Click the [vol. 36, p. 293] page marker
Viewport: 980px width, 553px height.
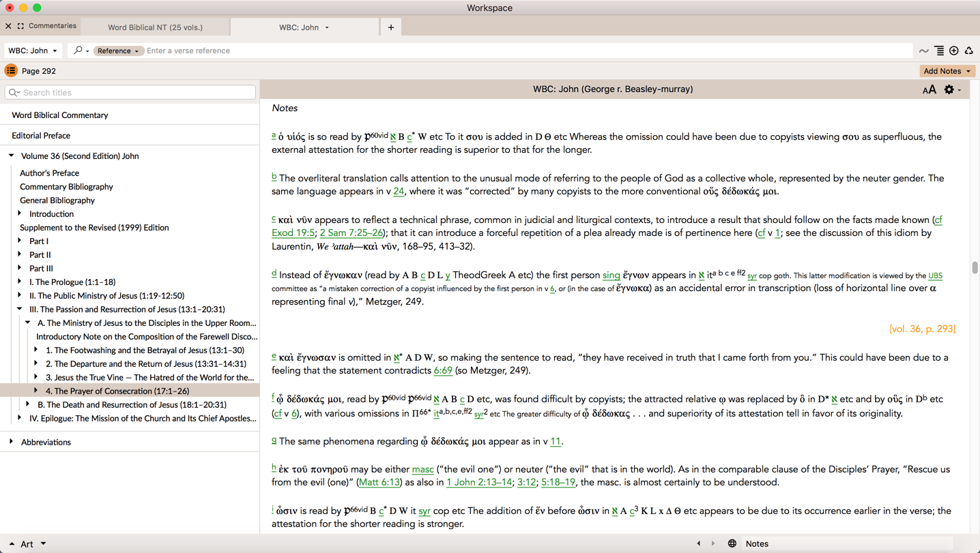point(922,329)
